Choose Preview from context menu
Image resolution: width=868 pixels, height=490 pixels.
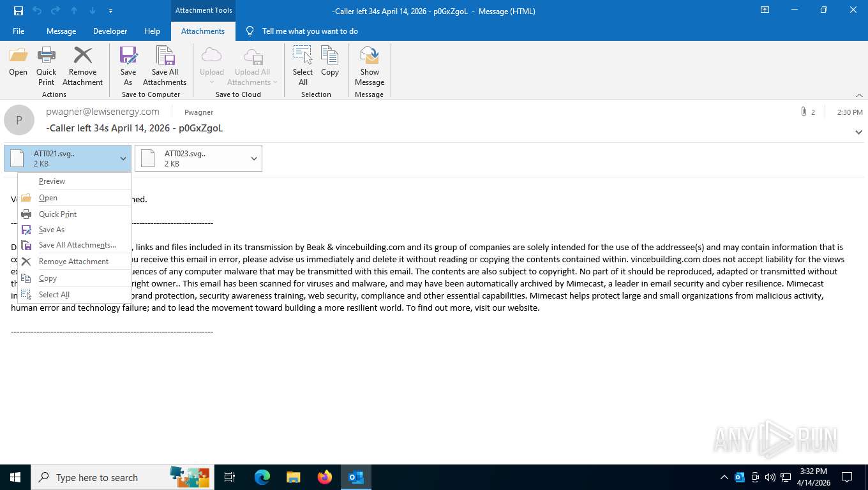pyautogui.click(x=75, y=181)
